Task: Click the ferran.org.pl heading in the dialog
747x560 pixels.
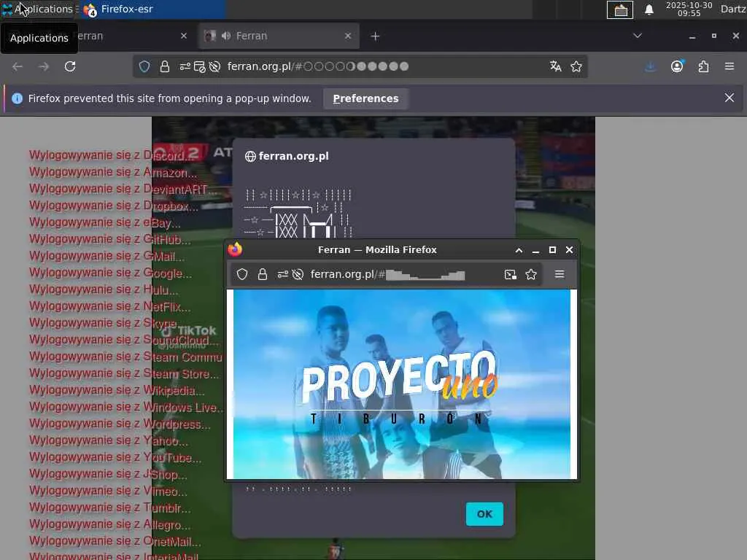Action: click(293, 156)
